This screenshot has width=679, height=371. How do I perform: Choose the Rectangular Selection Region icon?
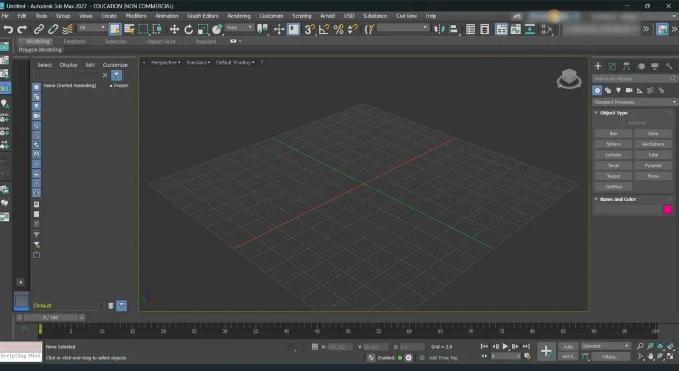click(x=143, y=29)
